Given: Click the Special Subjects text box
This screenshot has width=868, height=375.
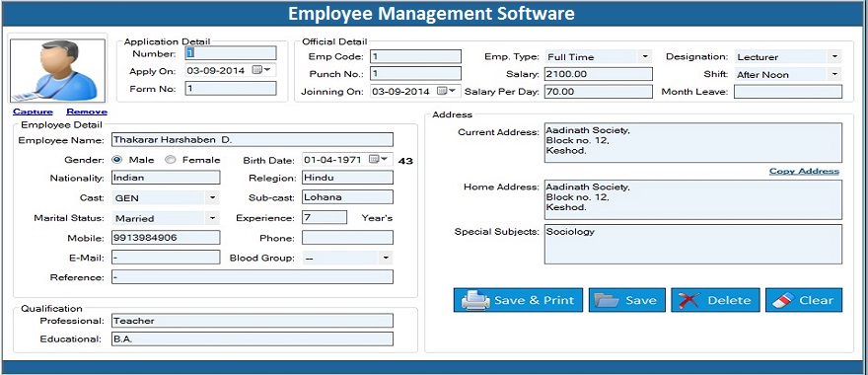Looking at the screenshot, I should pyautogui.click(x=693, y=245).
